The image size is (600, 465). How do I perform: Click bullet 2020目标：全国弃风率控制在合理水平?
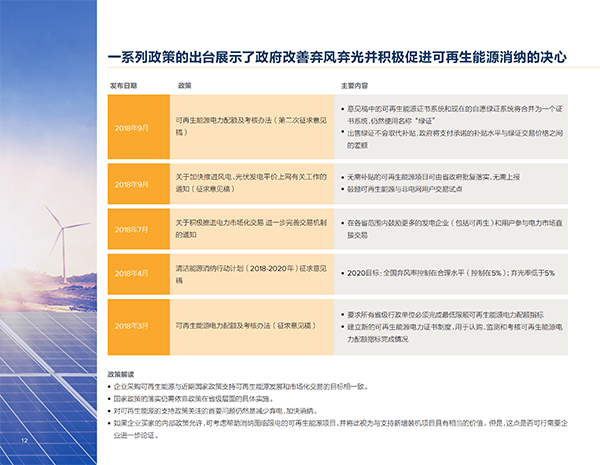pos(448,273)
